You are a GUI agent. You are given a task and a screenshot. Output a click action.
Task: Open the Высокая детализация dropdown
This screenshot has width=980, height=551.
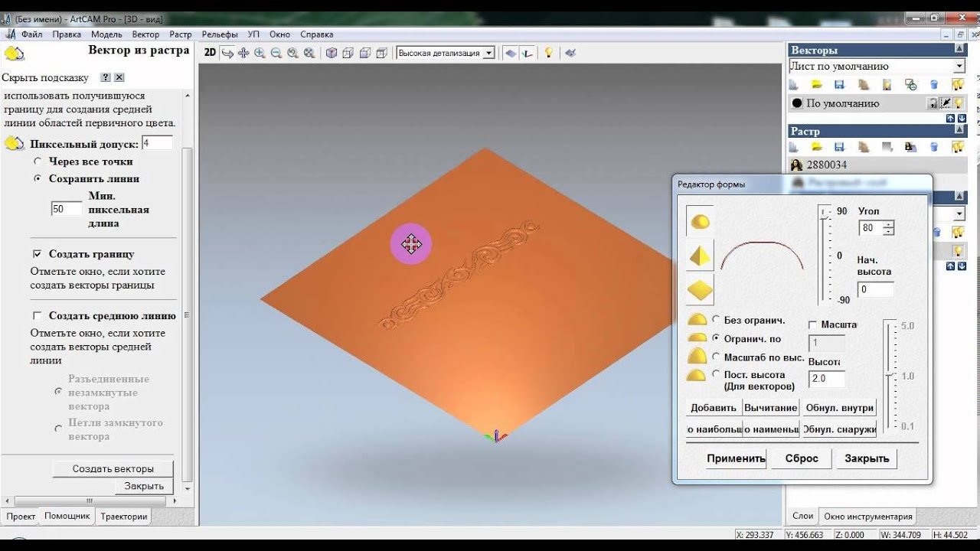pyautogui.click(x=488, y=53)
